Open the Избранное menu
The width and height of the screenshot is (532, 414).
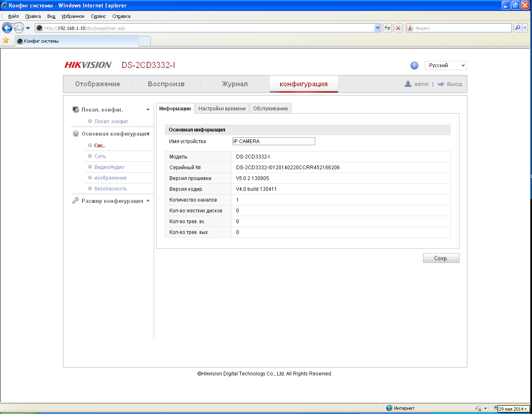tap(73, 16)
